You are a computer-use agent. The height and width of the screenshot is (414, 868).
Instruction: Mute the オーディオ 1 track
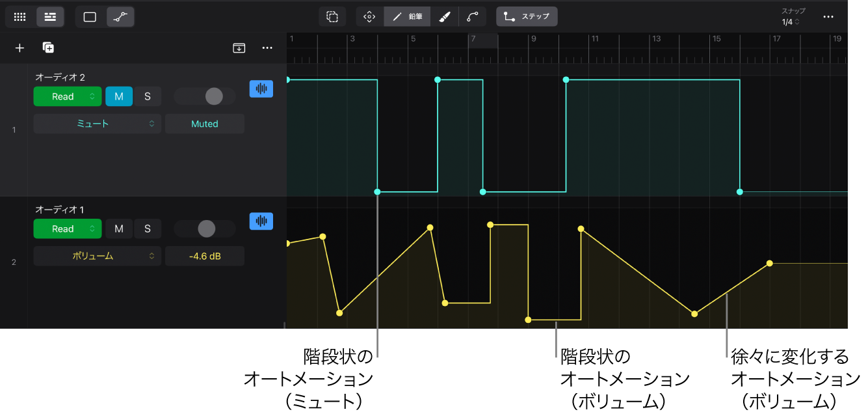click(x=119, y=228)
